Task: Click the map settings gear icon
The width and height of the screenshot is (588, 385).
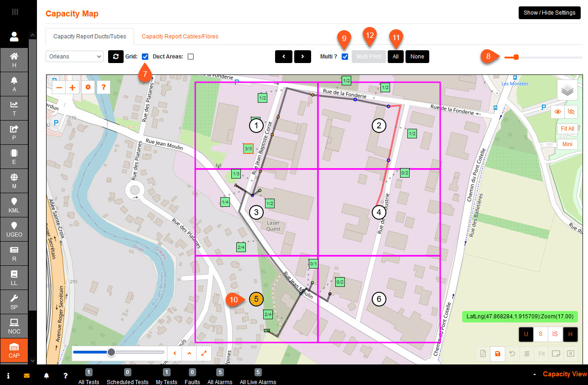Action: click(x=88, y=87)
